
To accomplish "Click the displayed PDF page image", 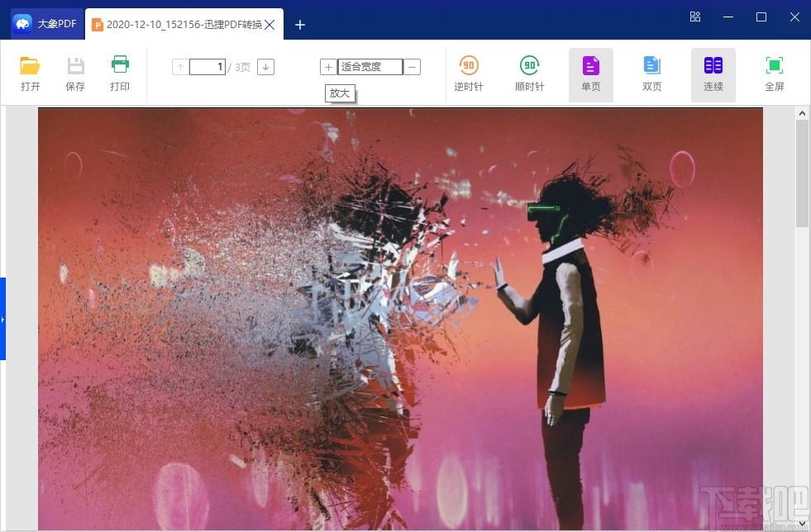I will [x=400, y=319].
